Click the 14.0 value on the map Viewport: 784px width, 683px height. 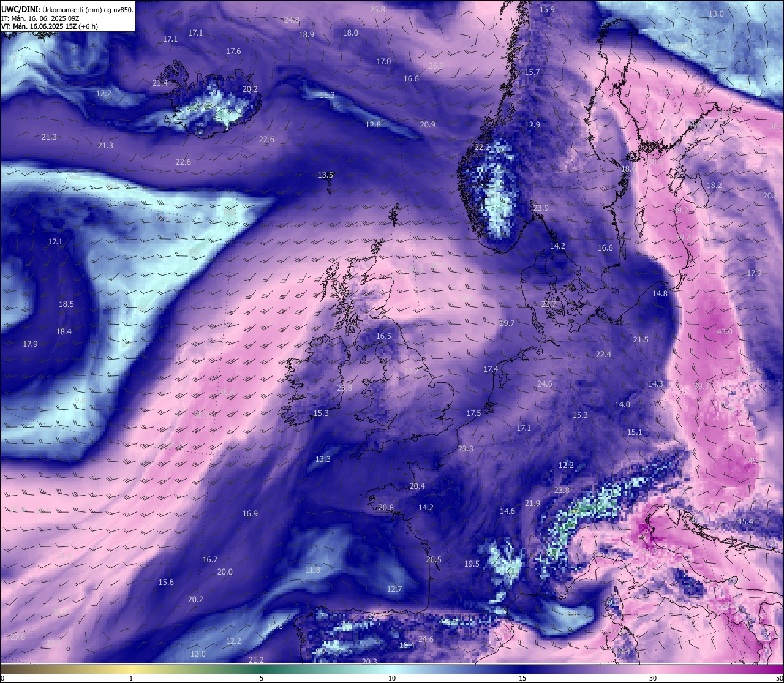pyautogui.click(x=622, y=404)
